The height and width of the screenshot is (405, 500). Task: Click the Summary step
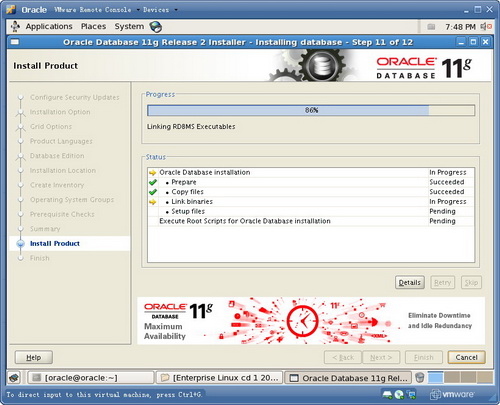(45, 229)
